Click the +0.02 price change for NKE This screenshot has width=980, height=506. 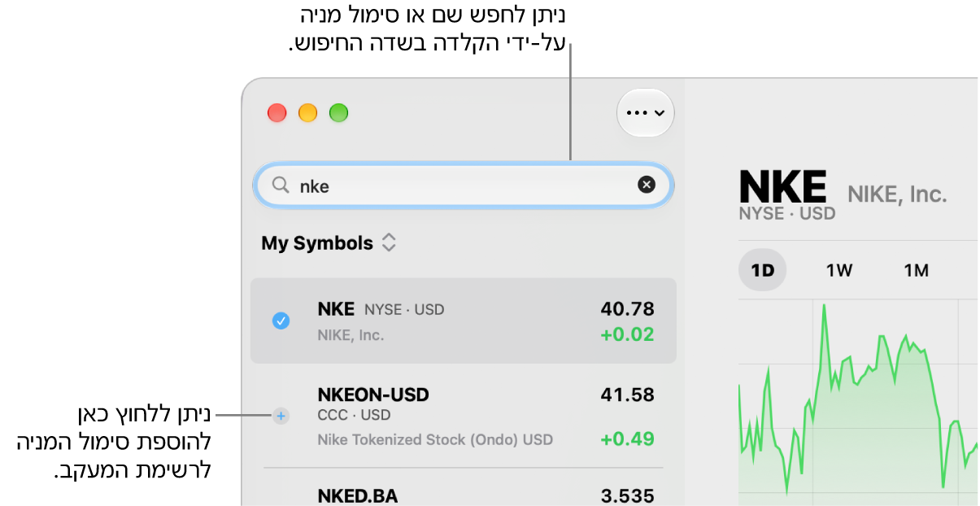627,334
